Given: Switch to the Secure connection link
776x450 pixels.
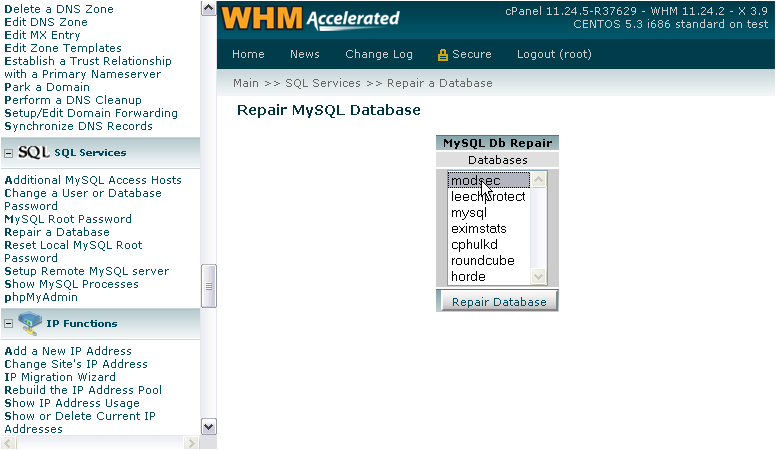Looking at the screenshot, I should coord(472,54).
